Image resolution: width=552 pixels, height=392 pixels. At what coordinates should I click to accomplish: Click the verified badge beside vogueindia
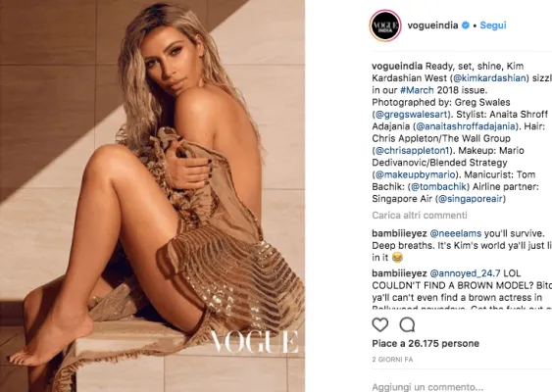pyautogui.click(x=466, y=25)
